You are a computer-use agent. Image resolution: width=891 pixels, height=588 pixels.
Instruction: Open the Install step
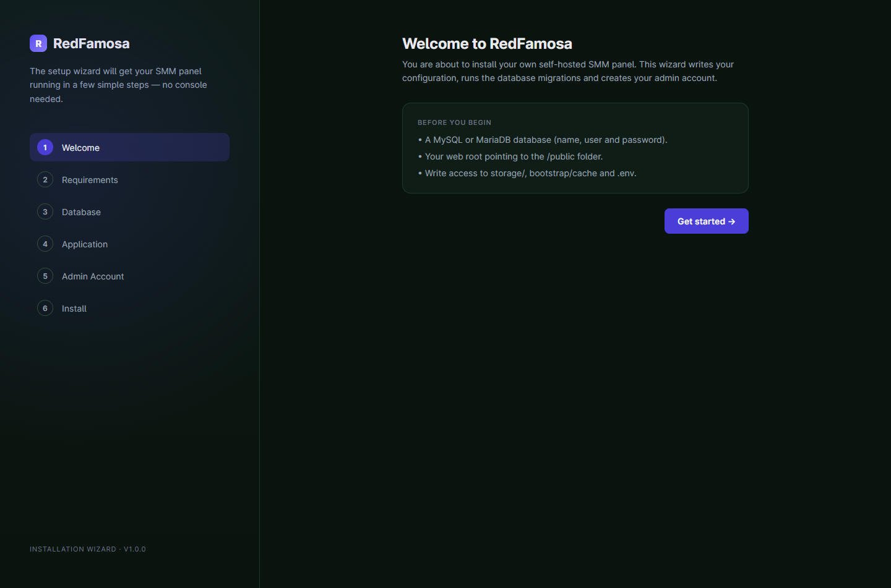click(129, 308)
